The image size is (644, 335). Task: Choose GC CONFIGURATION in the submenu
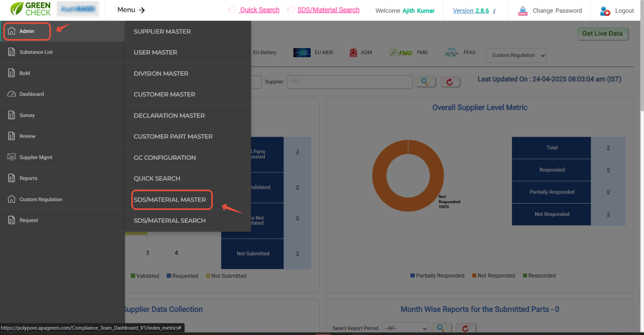pos(188,157)
